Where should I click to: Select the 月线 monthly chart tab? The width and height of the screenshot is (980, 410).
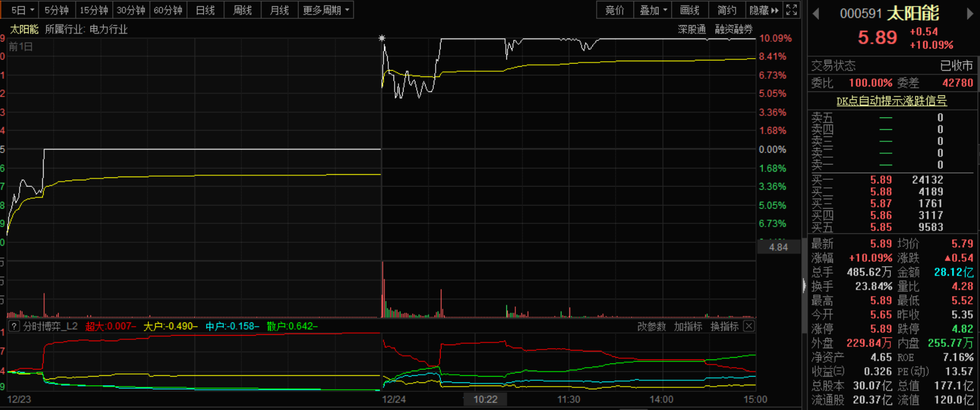point(280,10)
